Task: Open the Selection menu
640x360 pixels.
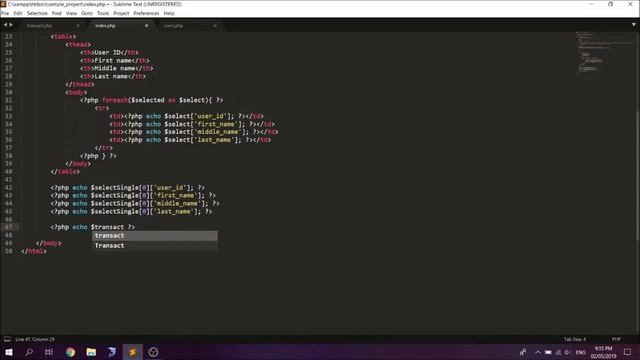Action: click(37, 13)
